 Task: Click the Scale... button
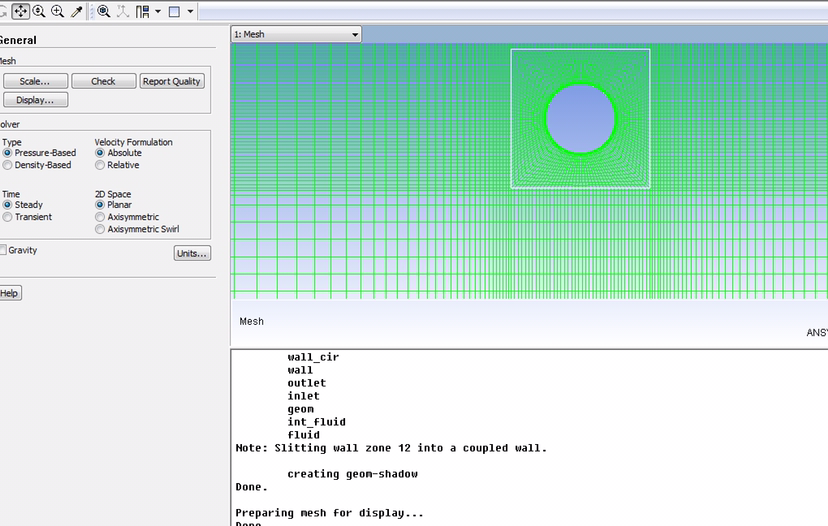pos(35,81)
